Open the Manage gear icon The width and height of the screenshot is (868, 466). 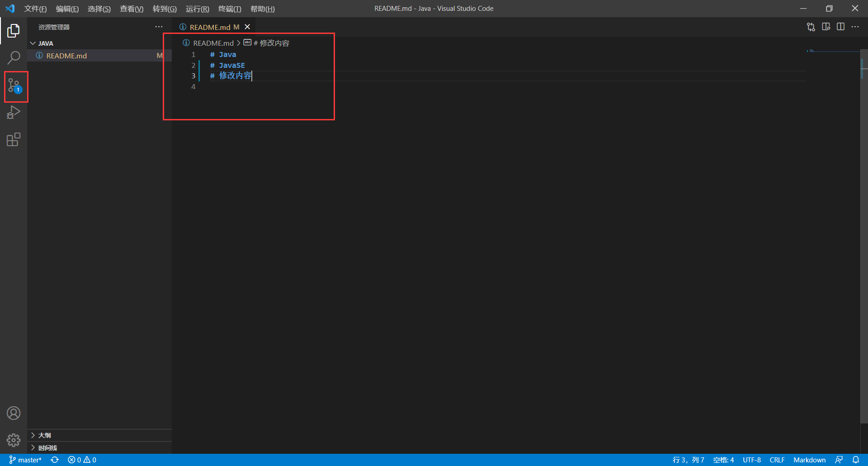coord(14,440)
